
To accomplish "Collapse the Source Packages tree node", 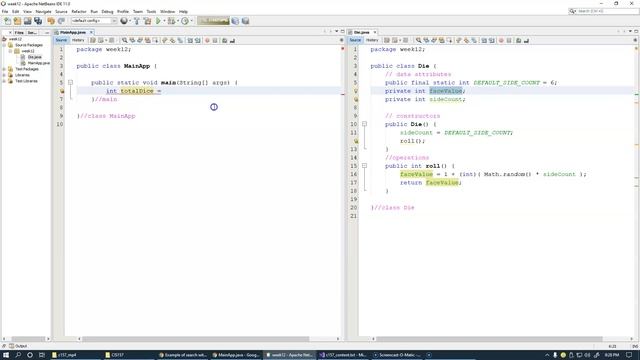I will 4,45.
